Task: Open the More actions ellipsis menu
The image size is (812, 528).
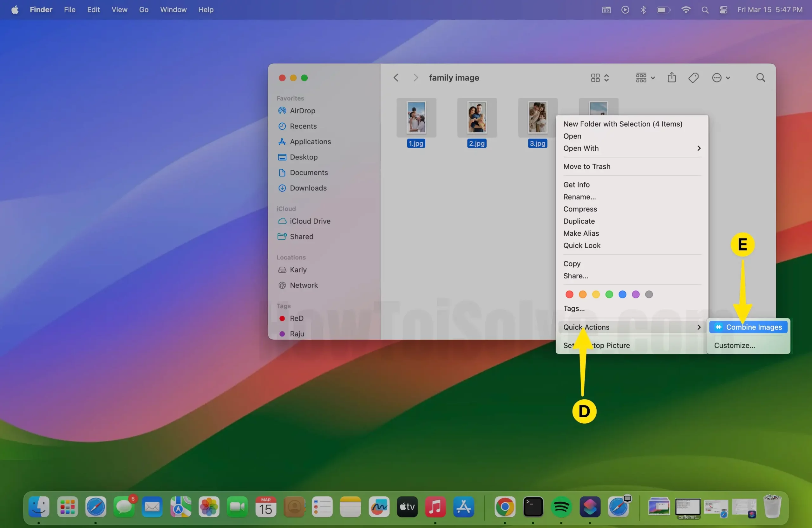Action: click(x=721, y=78)
